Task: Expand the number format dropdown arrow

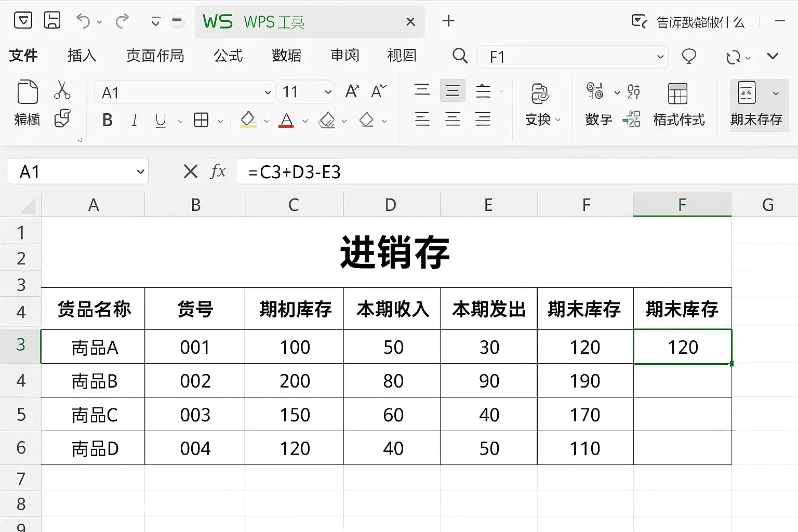Action: tap(617, 92)
